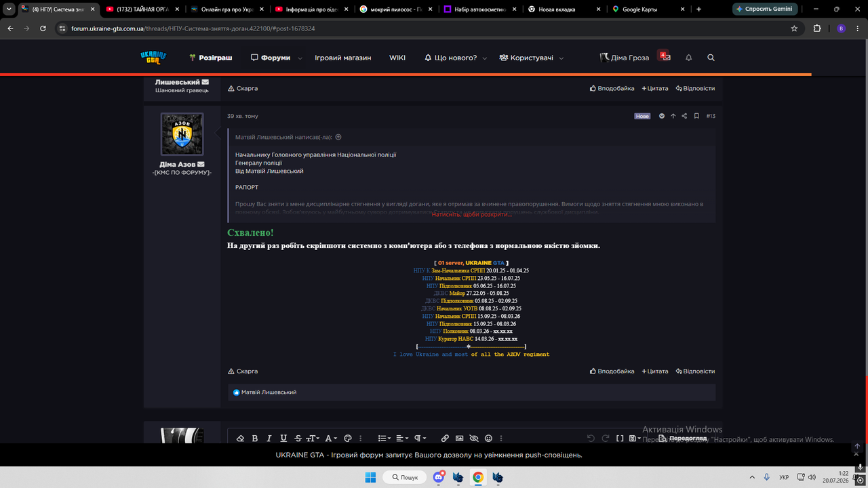Viewport: 868px width, 488px height.
Task: Quote Діма Азов's post with +Цитата
Action: click(x=655, y=371)
